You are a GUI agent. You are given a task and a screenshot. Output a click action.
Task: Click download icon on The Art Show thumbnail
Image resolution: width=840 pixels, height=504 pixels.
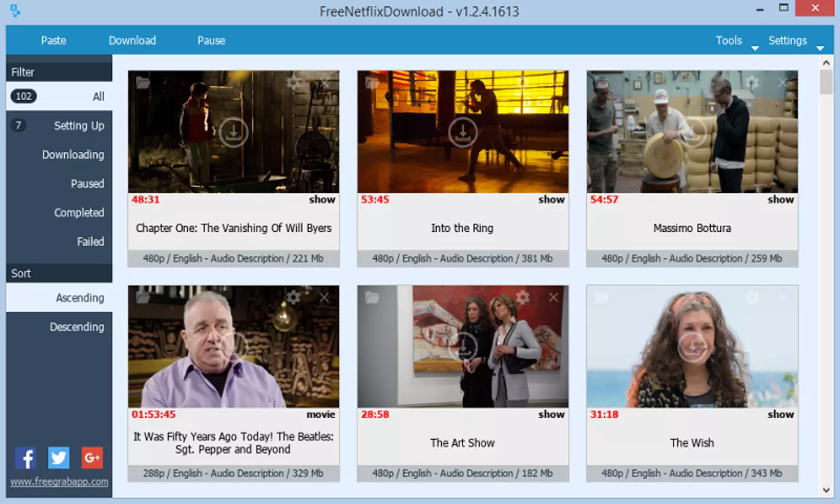(463, 347)
